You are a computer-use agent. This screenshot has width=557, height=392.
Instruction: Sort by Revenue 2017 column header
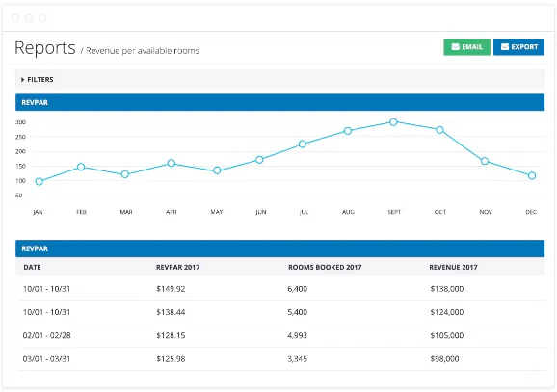click(453, 267)
